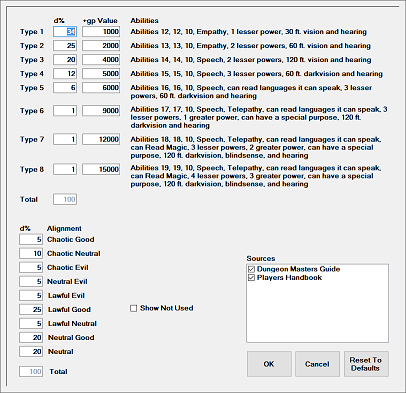Edit the Lawful Good d% field
The image size is (406, 393).
[31, 309]
